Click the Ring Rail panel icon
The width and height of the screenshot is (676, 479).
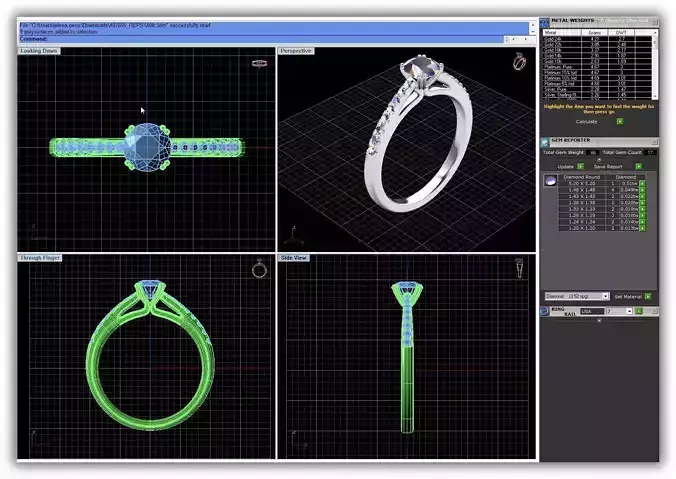click(544, 311)
